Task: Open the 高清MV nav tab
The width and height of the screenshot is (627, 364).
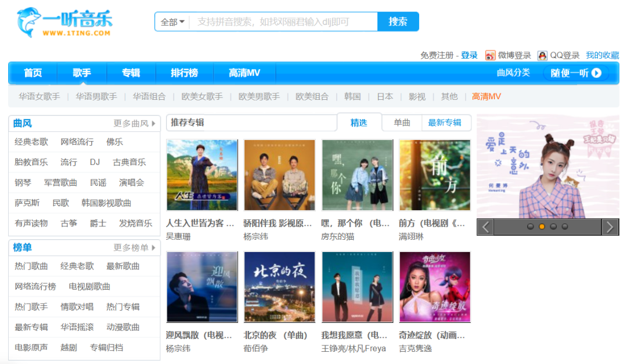Action: point(244,73)
